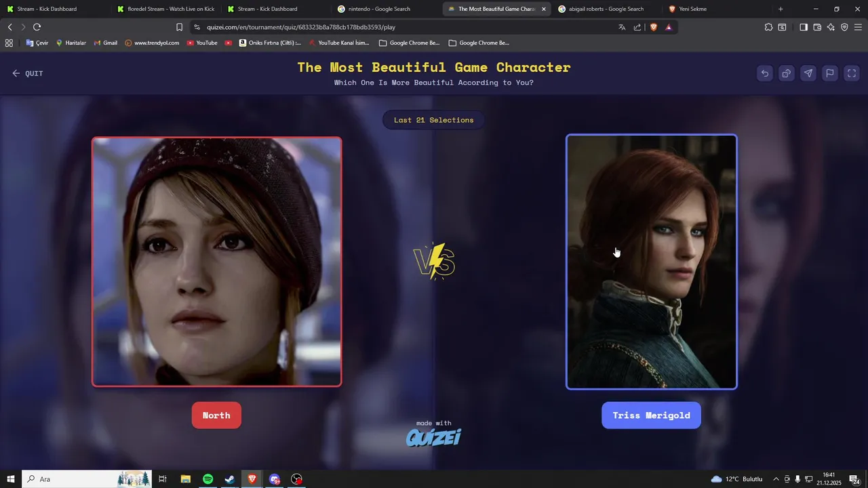This screenshot has width=868, height=488.
Task: Open the Brave VPN shield icon
Action: click(844, 27)
